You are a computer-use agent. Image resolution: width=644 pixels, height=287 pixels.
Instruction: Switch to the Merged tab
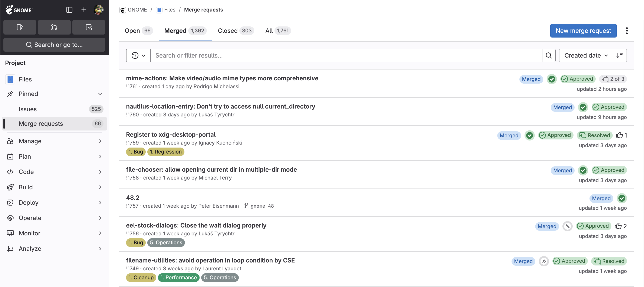[x=185, y=31]
